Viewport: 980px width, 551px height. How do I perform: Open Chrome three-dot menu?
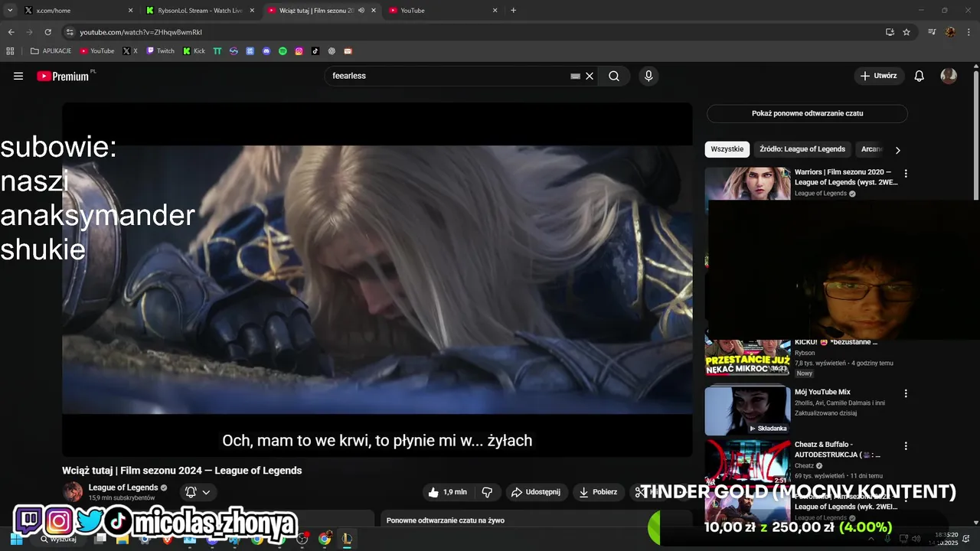969,32
